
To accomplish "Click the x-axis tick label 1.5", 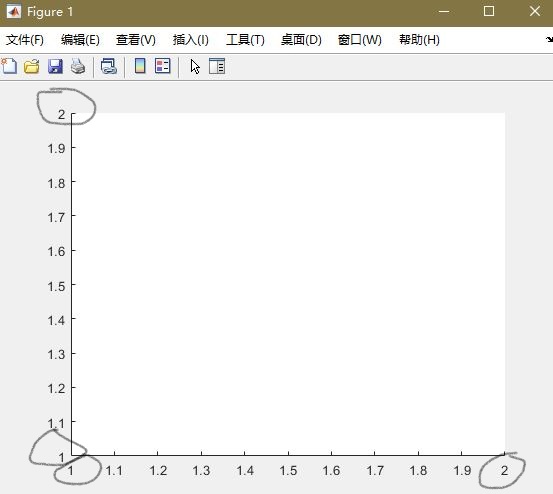I will point(288,471).
